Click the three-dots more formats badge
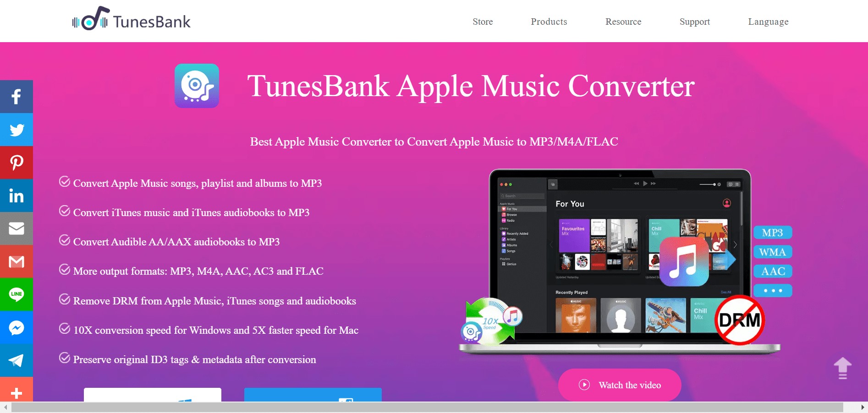Viewport: 868px width, 413px height. click(x=773, y=290)
